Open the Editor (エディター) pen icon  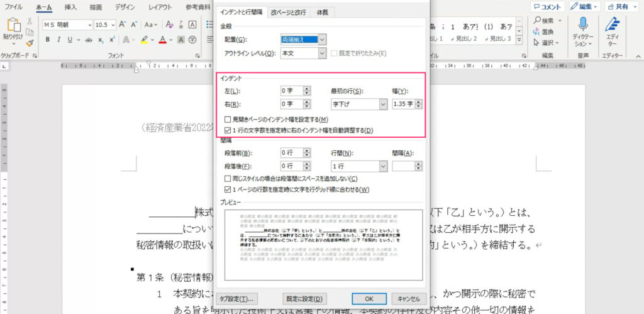[x=611, y=25]
